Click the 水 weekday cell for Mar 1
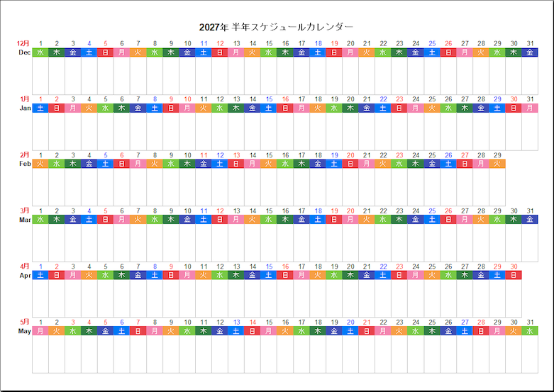The image size is (554, 392). coord(40,219)
